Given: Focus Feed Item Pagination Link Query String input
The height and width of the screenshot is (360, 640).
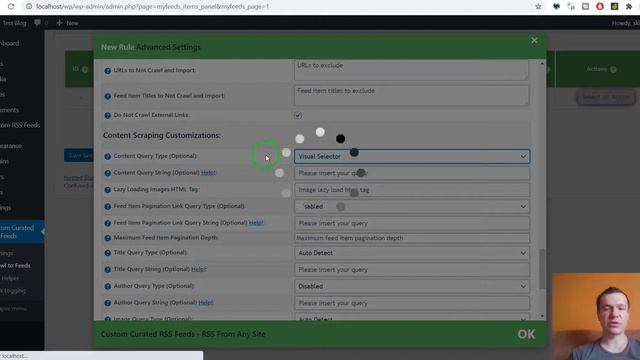Looking at the screenshot, I should coord(412,223).
